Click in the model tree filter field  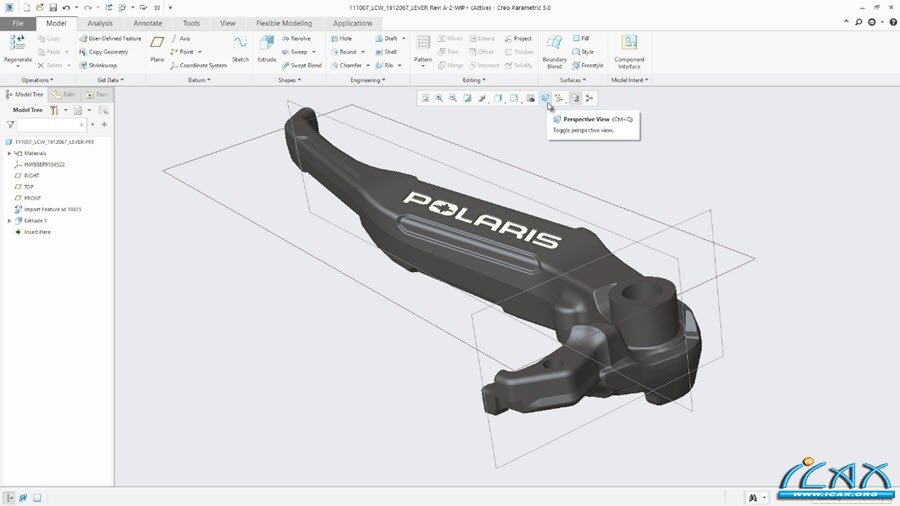[51, 124]
